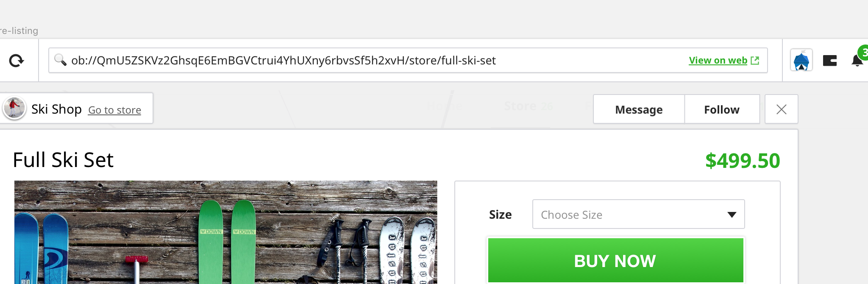Send a Message to the seller
The width and height of the screenshot is (868, 284).
[639, 109]
